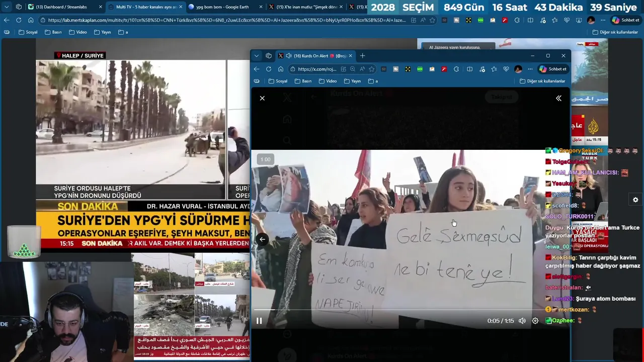Switch to ypg bom bom Google Earth tab
Image resolution: width=644 pixels, height=362 pixels.
coord(225,7)
